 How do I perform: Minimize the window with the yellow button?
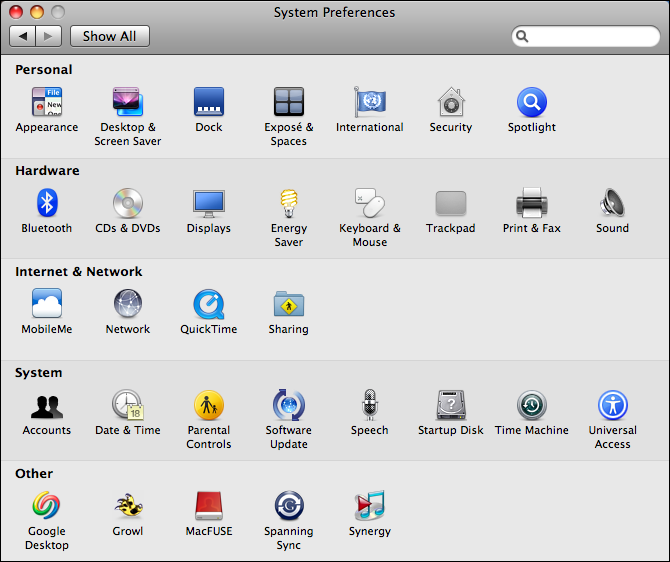click(x=37, y=12)
